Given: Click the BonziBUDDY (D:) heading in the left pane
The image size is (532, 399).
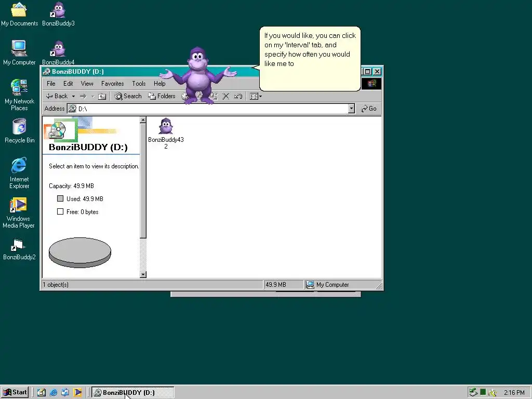Looking at the screenshot, I should click(x=88, y=147).
